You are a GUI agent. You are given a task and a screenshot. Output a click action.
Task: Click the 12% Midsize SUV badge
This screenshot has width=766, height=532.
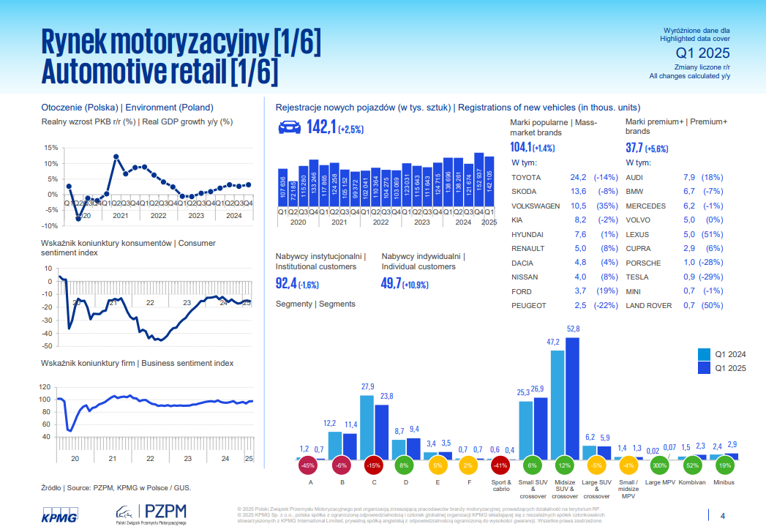[564, 465]
